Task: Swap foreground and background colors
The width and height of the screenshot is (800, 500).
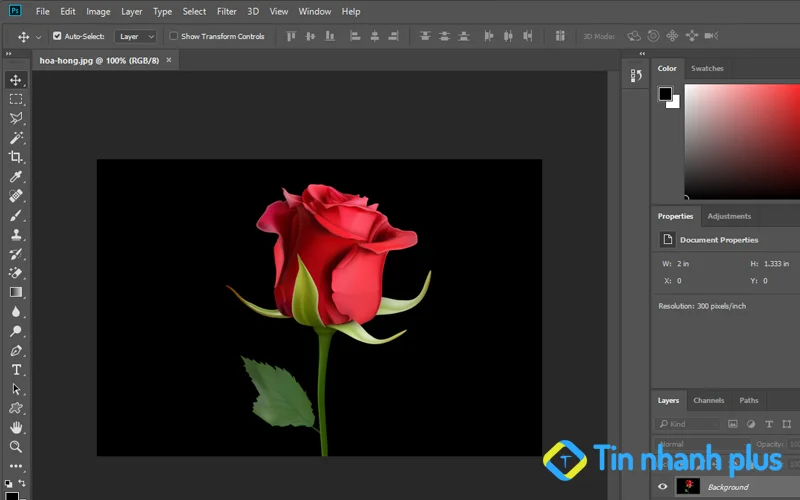Action: point(22,483)
